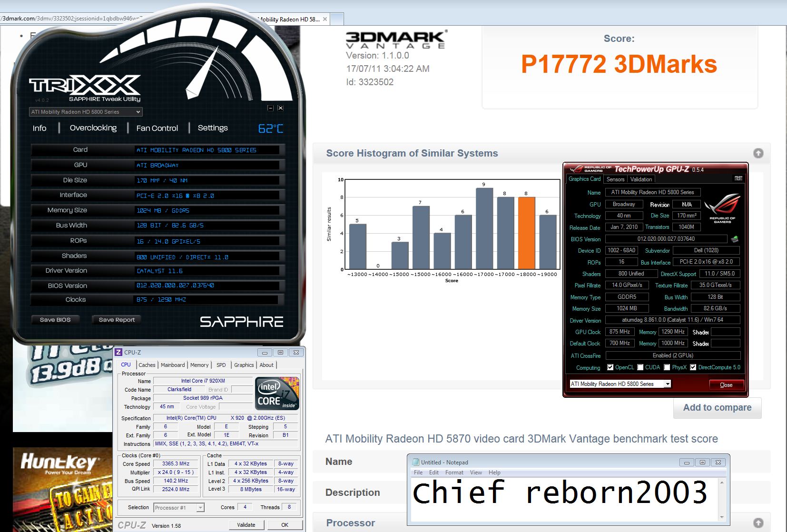This screenshot has height=532, width=787.
Task: Open the Memory tab in CPU-Z
Action: [x=199, y=365]
